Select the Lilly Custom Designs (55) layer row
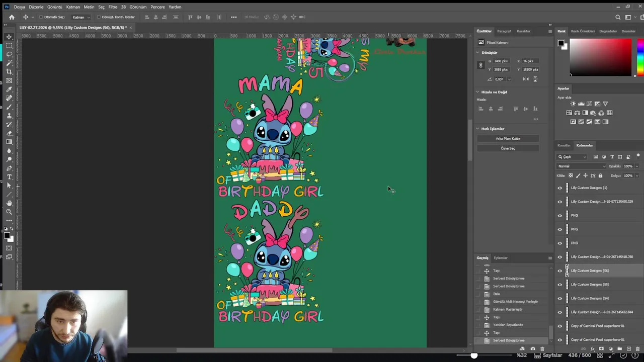The height and width of the screenshot is (362, 644). [x=599, y=285]
